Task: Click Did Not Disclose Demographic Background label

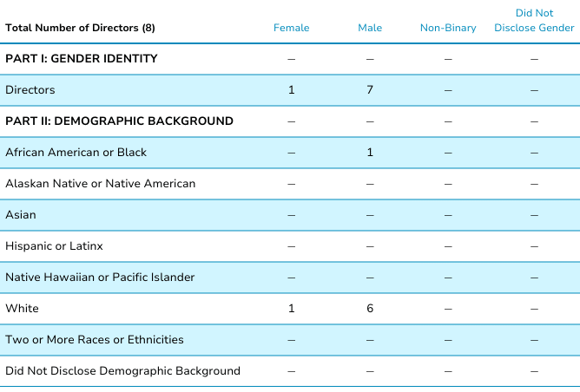Action: point(122,371)
